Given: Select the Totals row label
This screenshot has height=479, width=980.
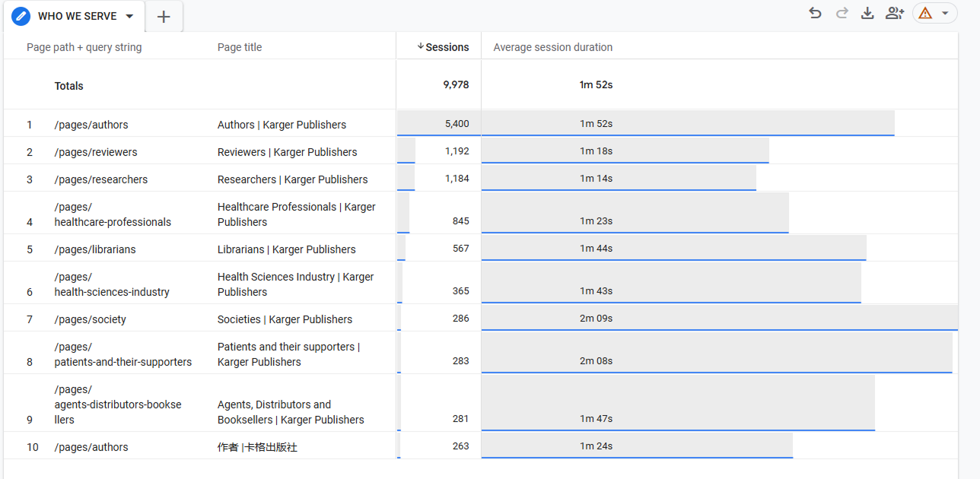Looking at the screenshot, I should coord(68,86).
